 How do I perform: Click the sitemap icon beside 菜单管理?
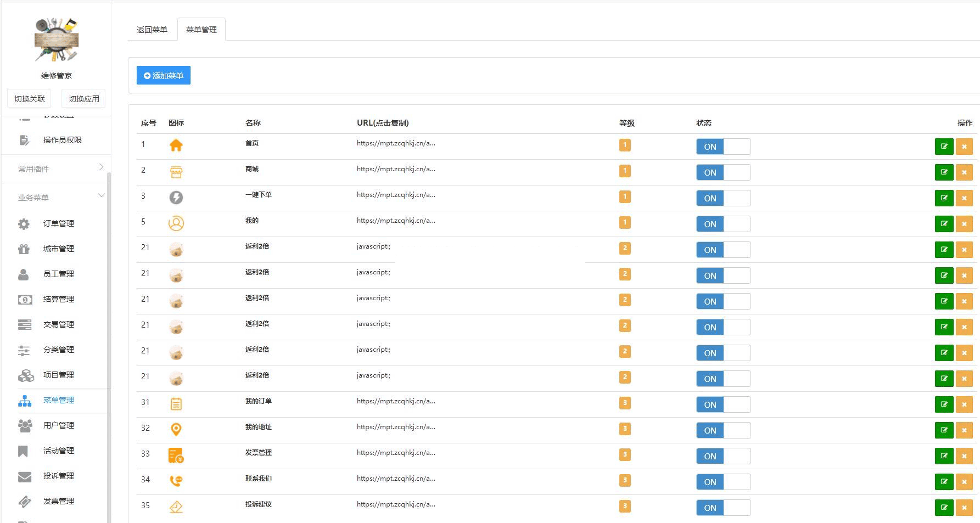click(25, 401)
